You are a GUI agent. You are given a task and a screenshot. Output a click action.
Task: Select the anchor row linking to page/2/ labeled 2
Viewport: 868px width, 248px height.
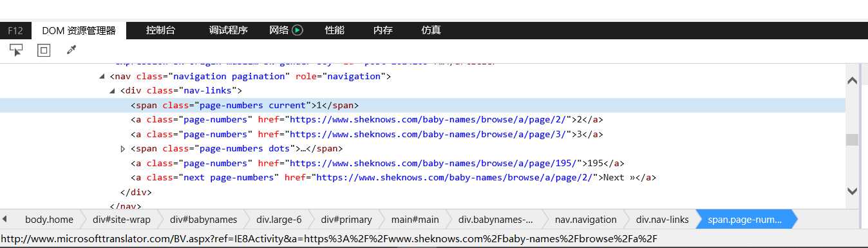(x=422, y=120)
